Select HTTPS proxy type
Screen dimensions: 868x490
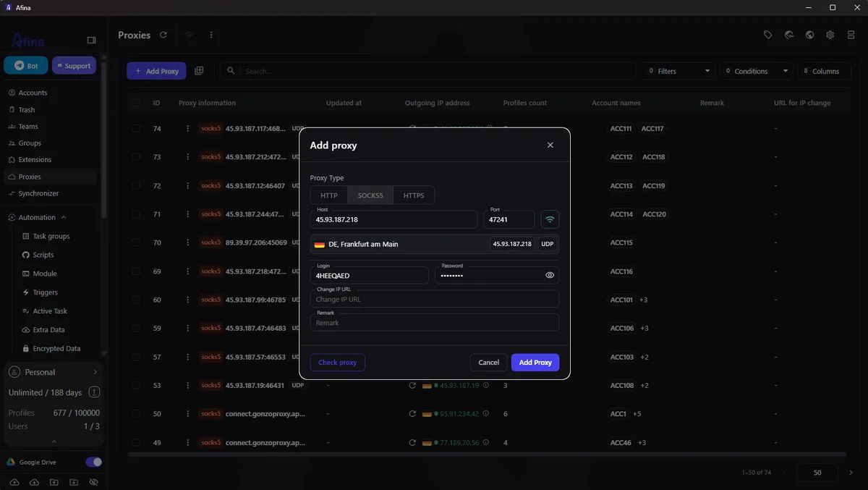414,195
